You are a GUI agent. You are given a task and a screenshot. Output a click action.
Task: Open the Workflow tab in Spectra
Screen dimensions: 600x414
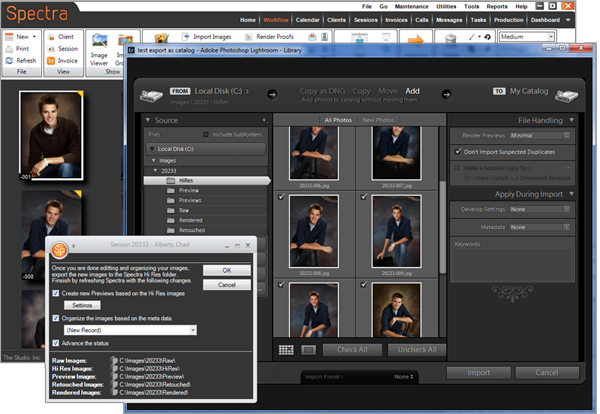coord(276,20)
